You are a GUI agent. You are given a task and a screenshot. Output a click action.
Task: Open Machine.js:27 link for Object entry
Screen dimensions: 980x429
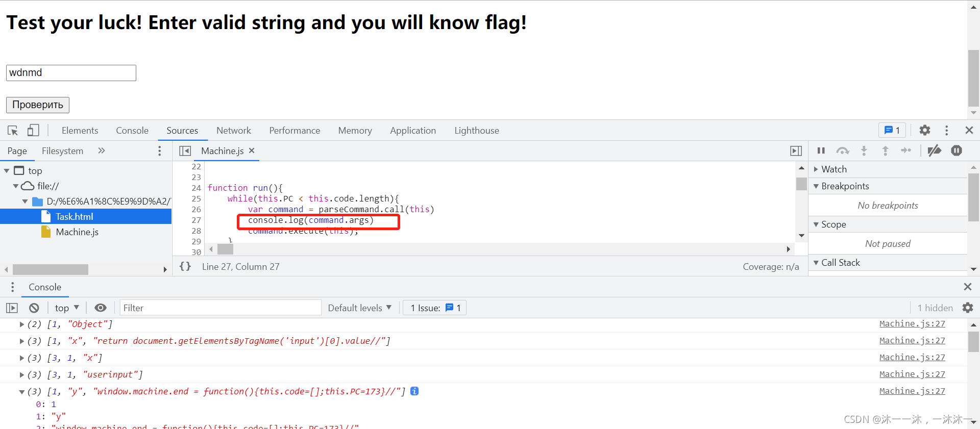pos(912,323)
